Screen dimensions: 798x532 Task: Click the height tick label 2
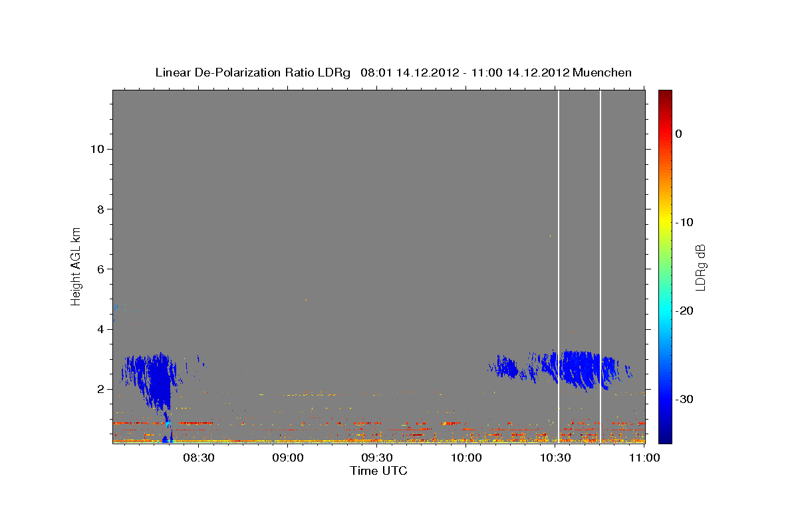tap(100, 389)
